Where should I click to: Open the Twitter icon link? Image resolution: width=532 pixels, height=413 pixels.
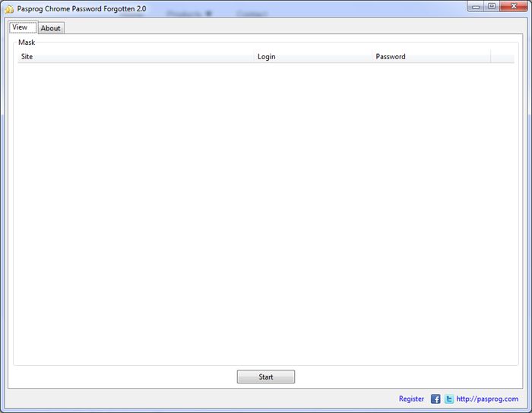(x=449, y=399)
